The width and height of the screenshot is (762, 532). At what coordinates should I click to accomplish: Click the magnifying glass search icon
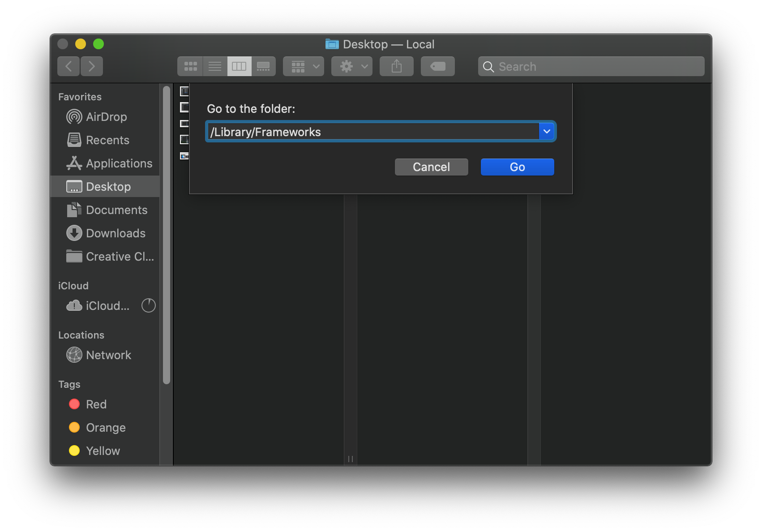pos(488,67)
